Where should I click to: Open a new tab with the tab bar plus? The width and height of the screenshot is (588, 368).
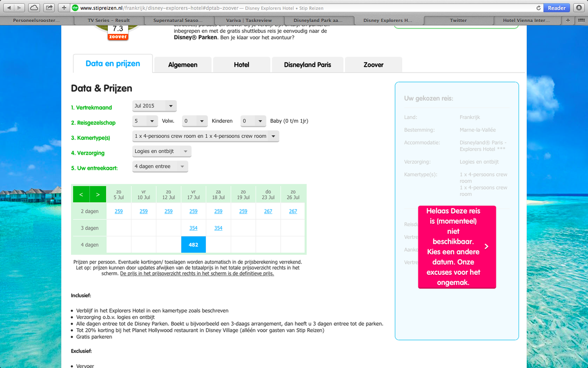click(568, 21)
